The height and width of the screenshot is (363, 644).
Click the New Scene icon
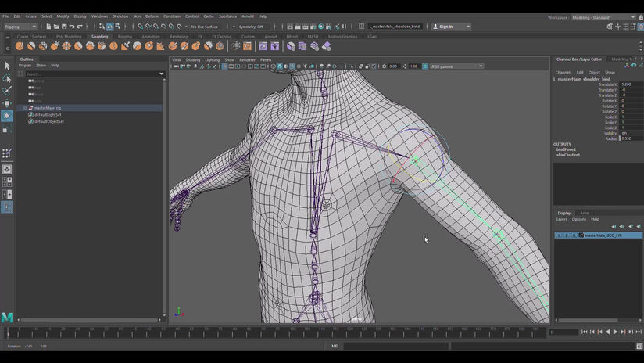(47, 26)
